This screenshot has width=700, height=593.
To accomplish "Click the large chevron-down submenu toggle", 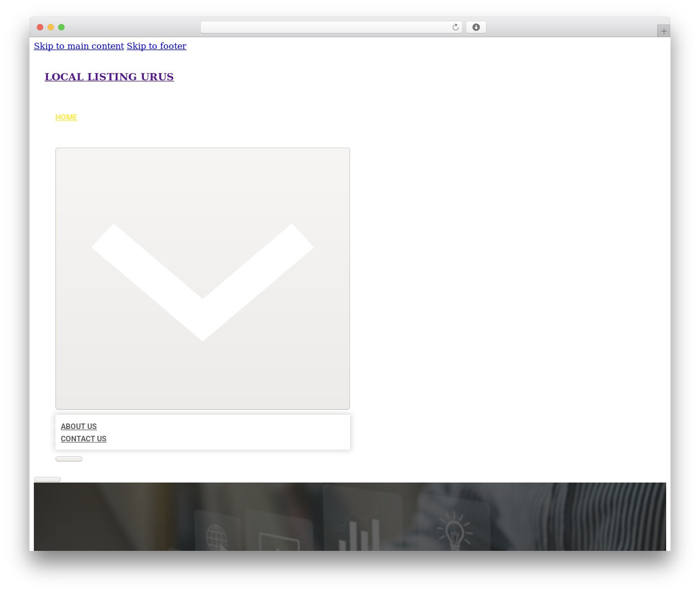I will pos(202,278).
